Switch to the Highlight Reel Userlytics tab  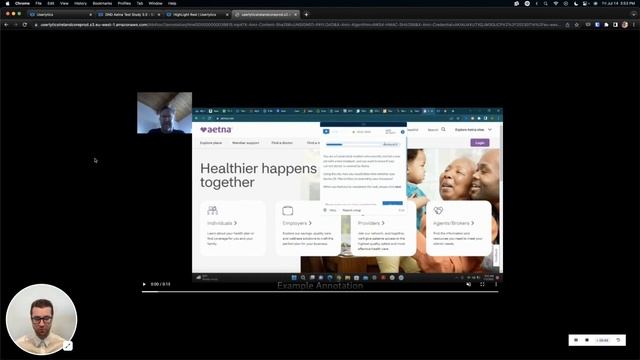click(198, 14)
